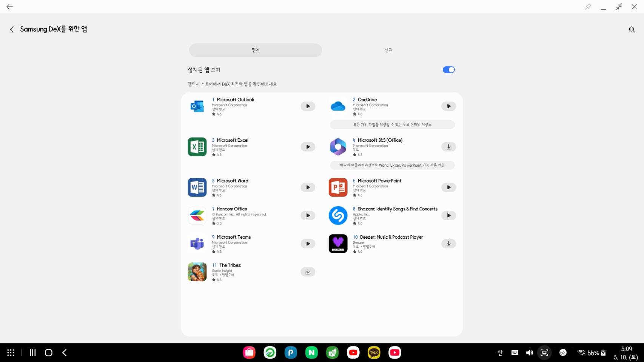This screenshot has height=362, width=644.
Task: Open the Hancom Office title
Action: pos(232,209)
